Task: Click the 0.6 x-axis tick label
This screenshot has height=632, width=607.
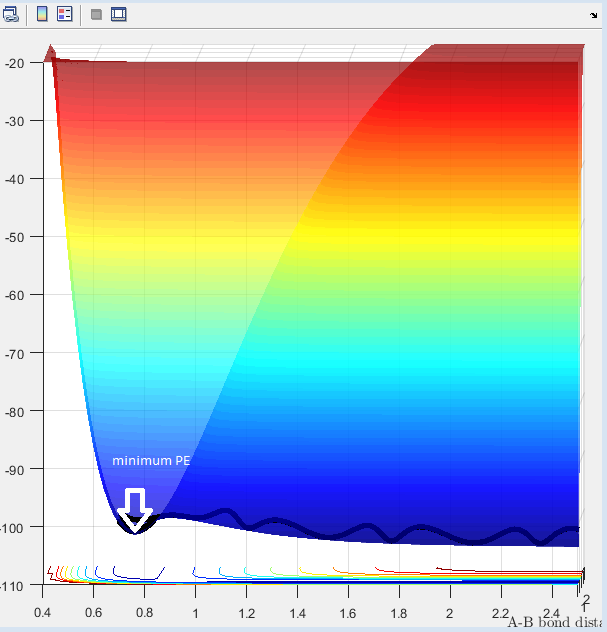Action: point(93,613)
